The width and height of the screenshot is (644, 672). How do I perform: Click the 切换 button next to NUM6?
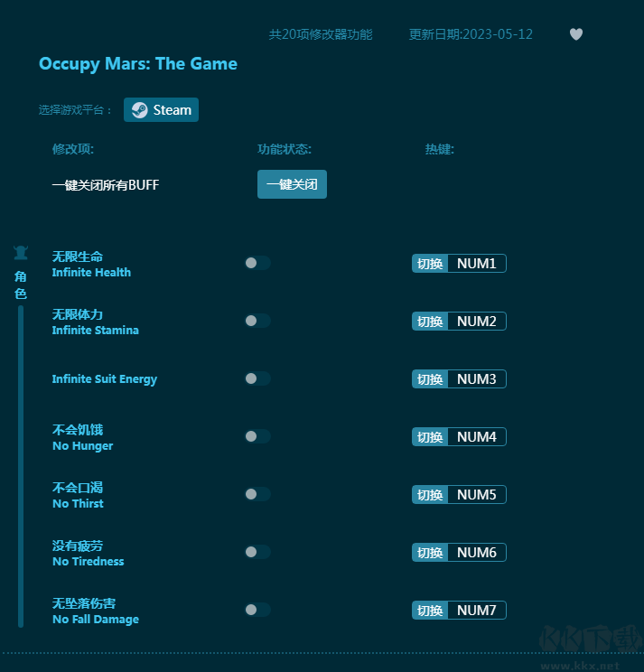click(x=430, y=553)
